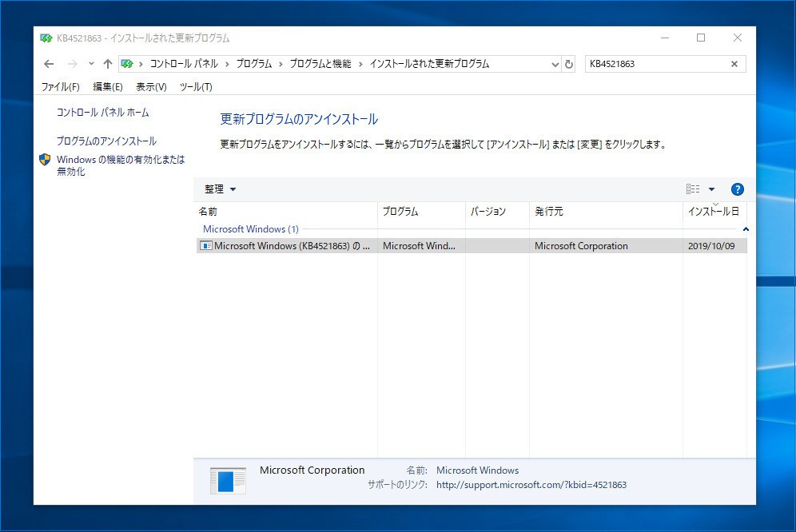This screenshot has width=796, height=532.
Task: Maximize the KB4521863 window
Action: tap(701, 38)
